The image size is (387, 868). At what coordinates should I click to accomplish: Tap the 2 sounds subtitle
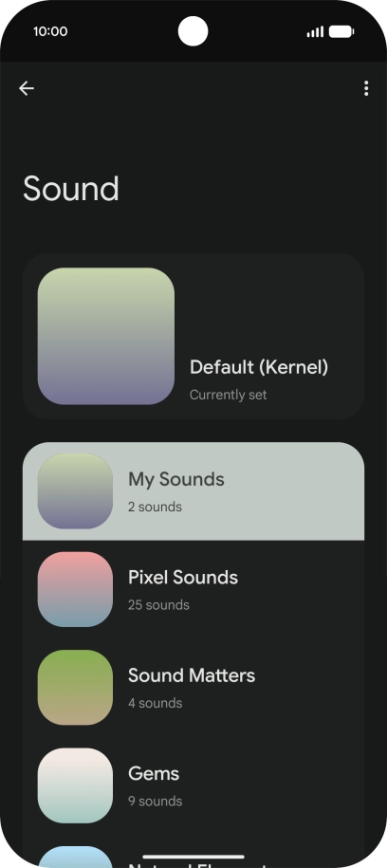155,508
